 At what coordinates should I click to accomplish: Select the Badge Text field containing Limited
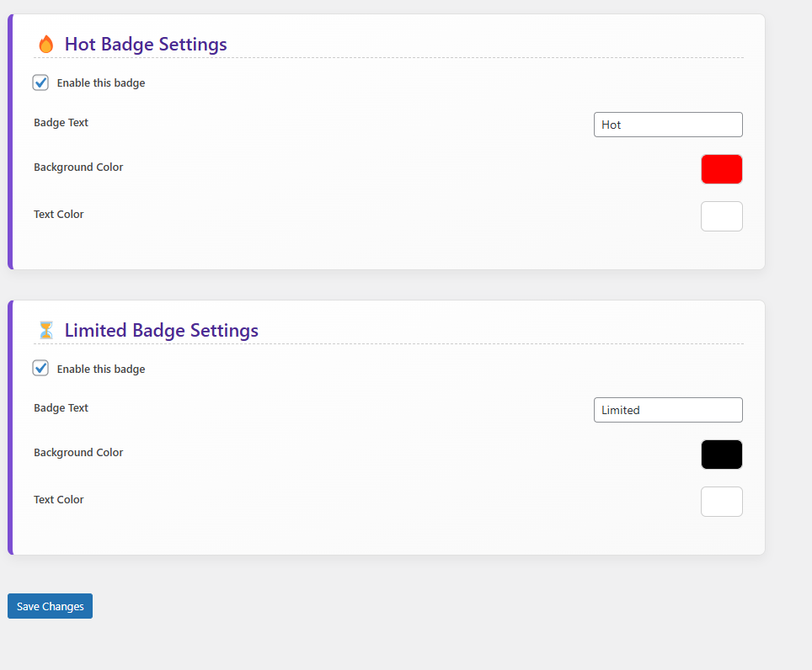668,410
